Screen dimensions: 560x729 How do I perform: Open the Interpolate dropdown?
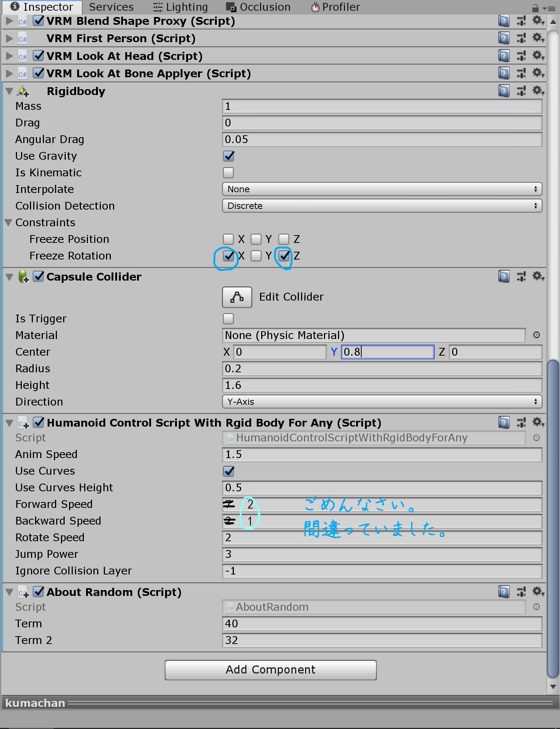[x=382, y=189]
